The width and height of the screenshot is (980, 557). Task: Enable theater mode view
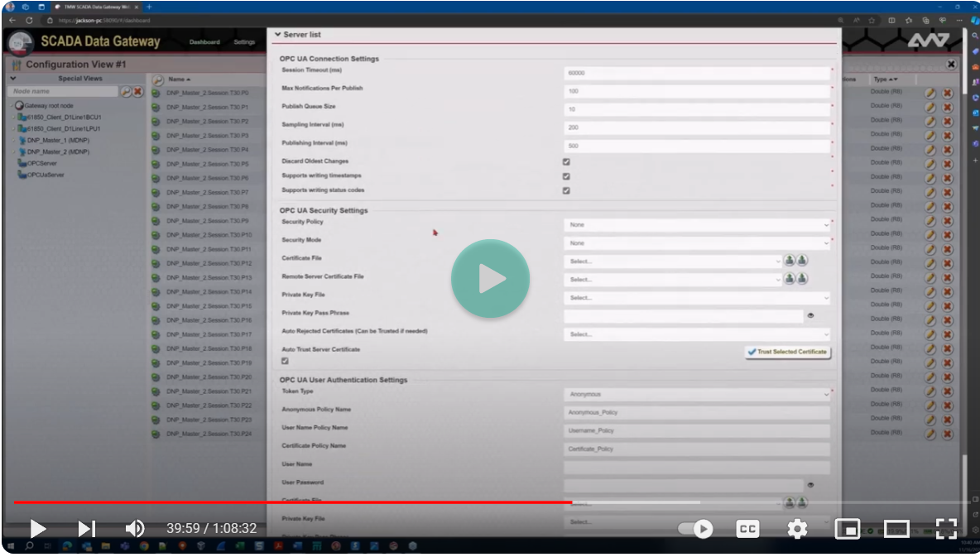[896, 529]
